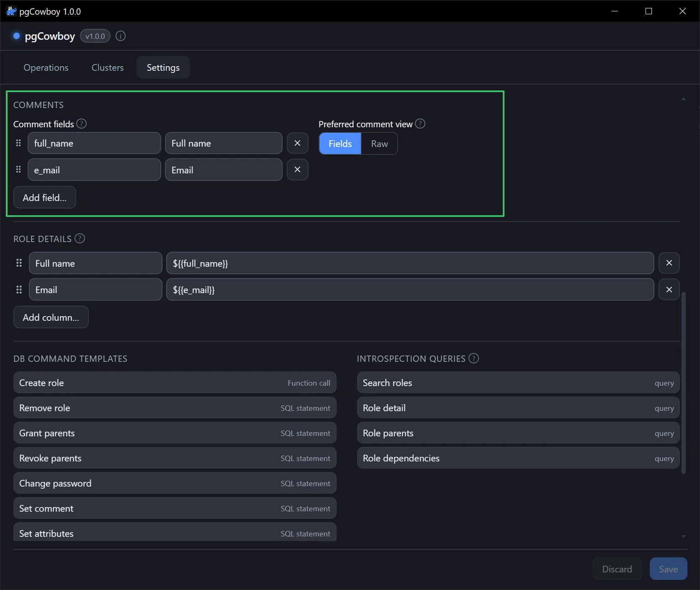The width and height of the screenshot is (700, 590).
Task: Discard settings changes
Action: click(x=617, y=569)
